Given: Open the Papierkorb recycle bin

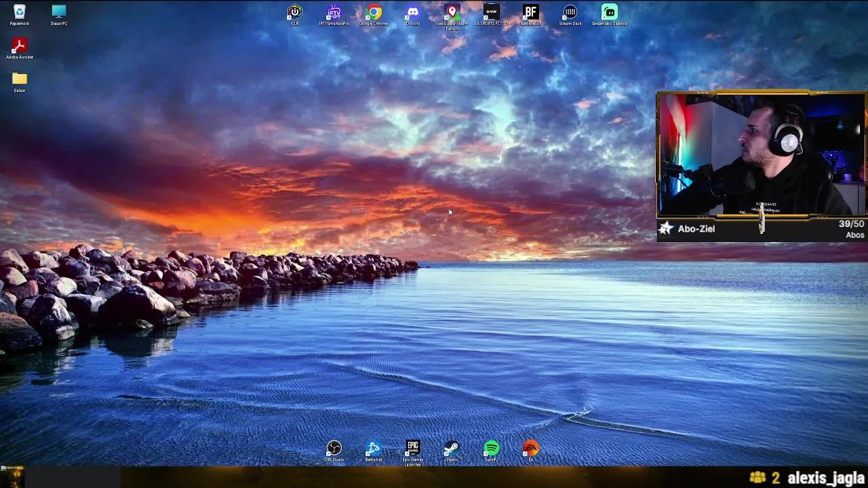Looking at the screenshot, I should [x=18, y=11].
